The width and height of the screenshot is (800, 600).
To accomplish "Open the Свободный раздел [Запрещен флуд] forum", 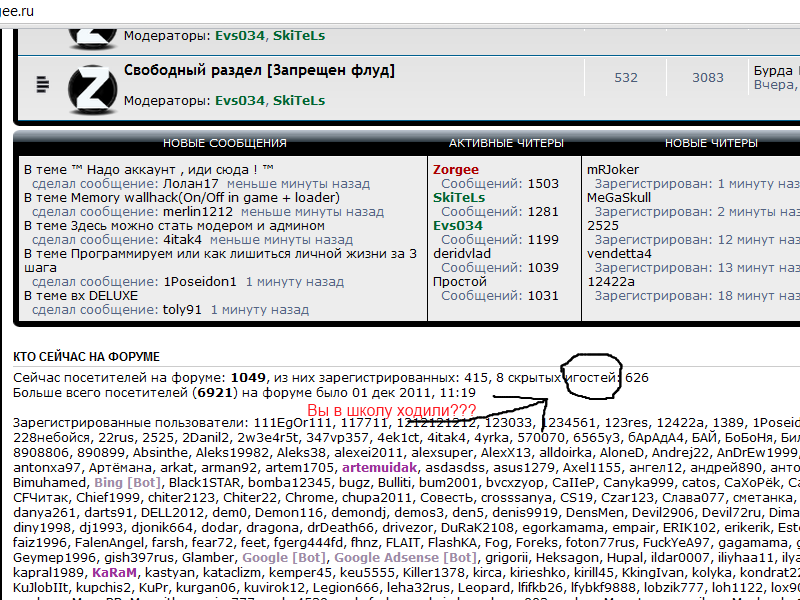I will point(259,70).
